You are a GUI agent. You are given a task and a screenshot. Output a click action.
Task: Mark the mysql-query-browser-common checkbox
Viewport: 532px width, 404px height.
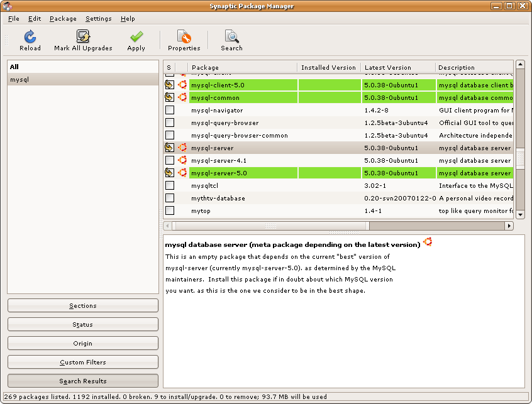pos(170,135)
